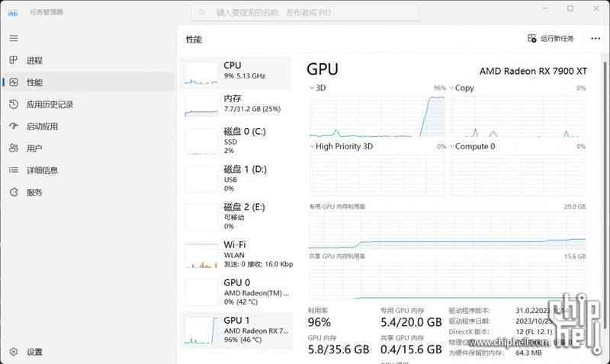Focus the search box for name or PID
This screenshot has height=364, width=610.
[304, 13]
